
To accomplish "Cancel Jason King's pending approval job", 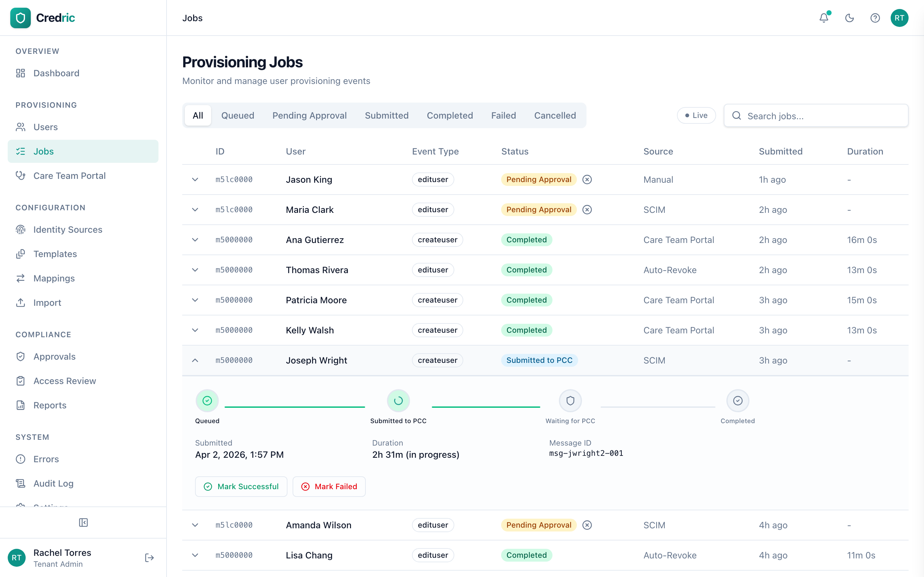I will coord(587,180).
